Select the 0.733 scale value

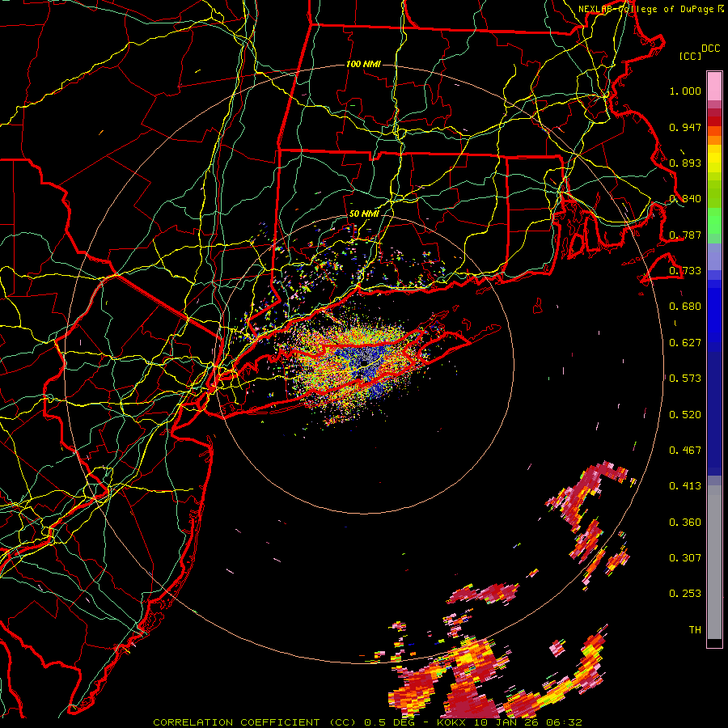[x=685, y=271]
